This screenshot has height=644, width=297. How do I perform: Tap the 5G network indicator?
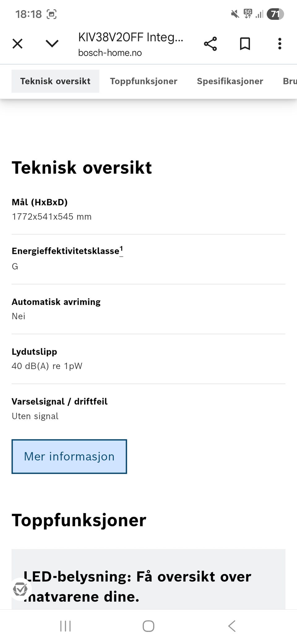click(x=248, y=13)
